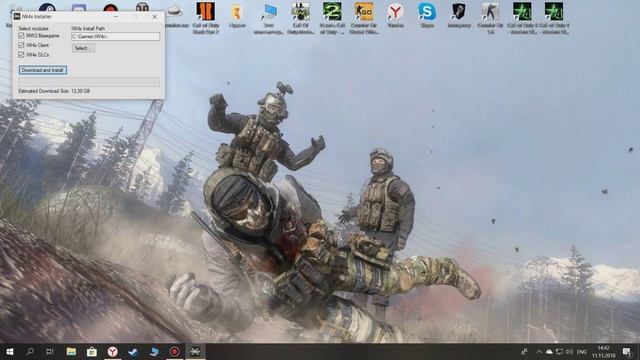640x360 pixels.
Task: Click the ENG language indicator
Action: tap(582, 351)
